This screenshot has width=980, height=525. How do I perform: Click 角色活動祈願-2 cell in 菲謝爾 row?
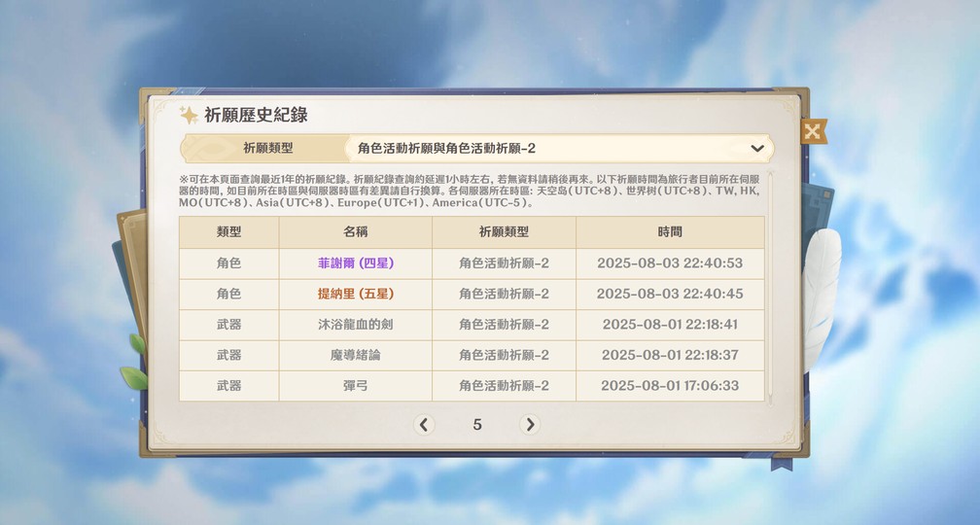click(x=504, y=263)
